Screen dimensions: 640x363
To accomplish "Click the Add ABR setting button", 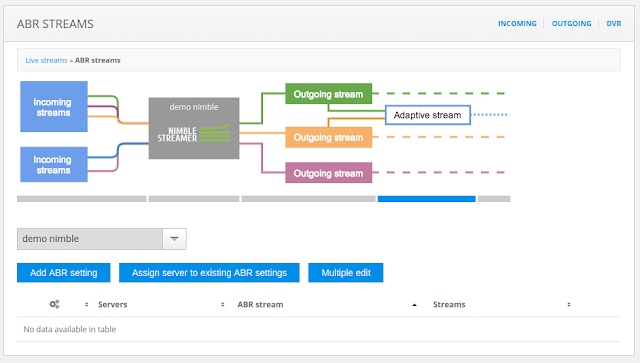I will pyautogui.click(x=64, y=273).
